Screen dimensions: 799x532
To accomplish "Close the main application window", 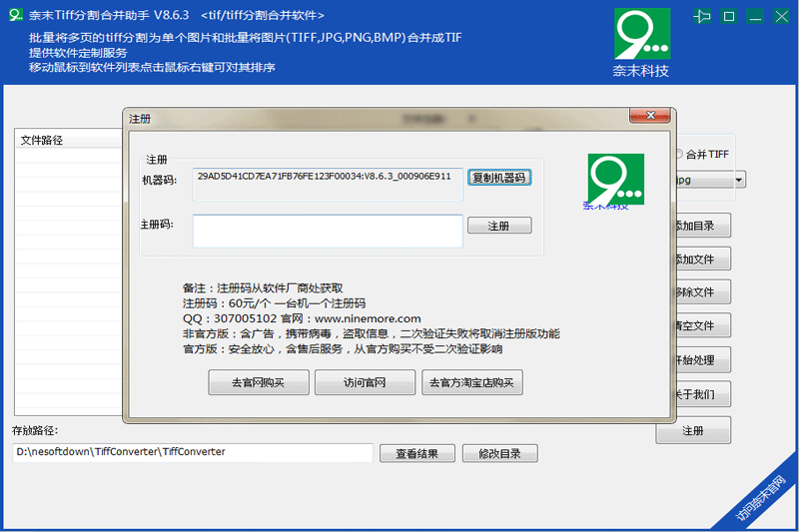I will (782, 17).
